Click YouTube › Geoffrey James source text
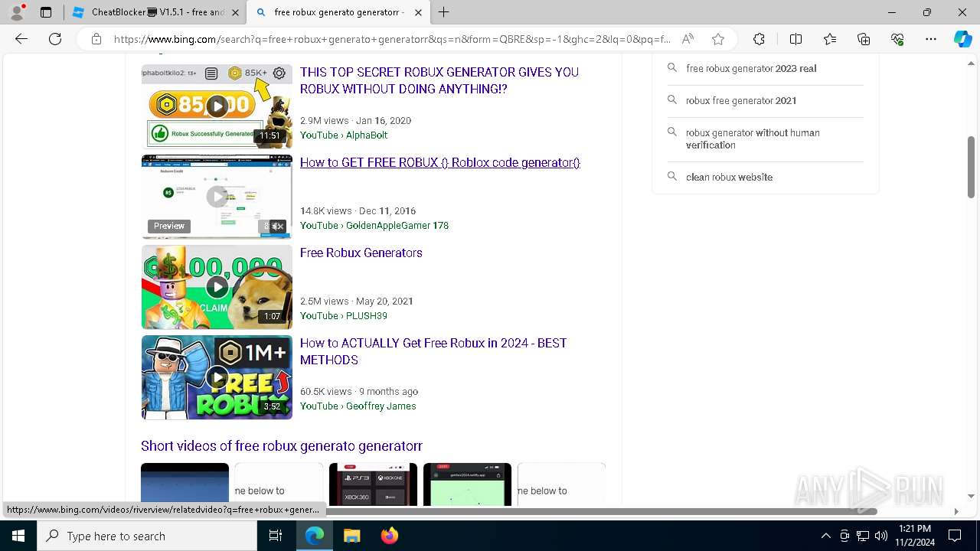980x551 pixels. tap(358, 406)
